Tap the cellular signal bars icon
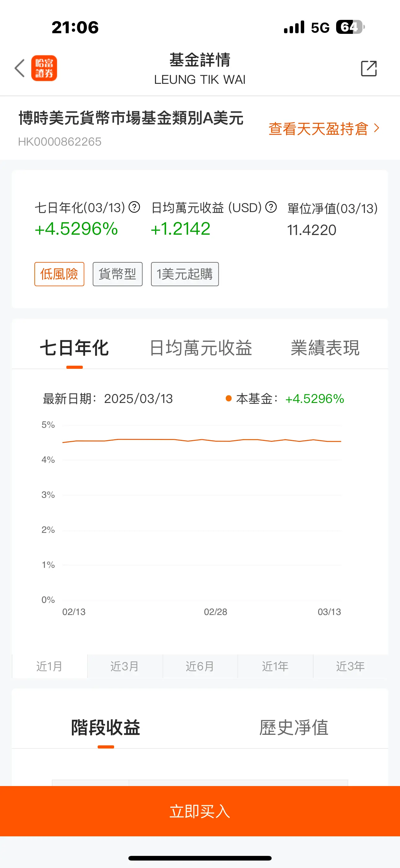 click(294, 27)
